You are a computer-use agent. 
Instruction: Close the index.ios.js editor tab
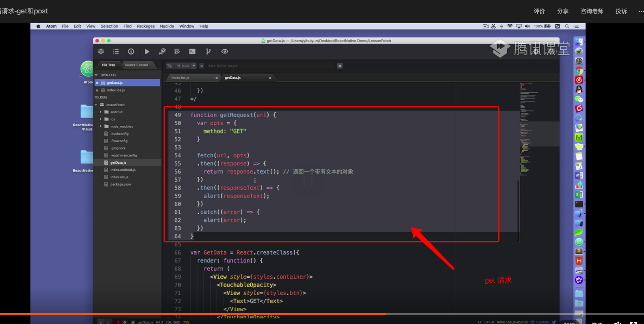click(x=217, y=78)
